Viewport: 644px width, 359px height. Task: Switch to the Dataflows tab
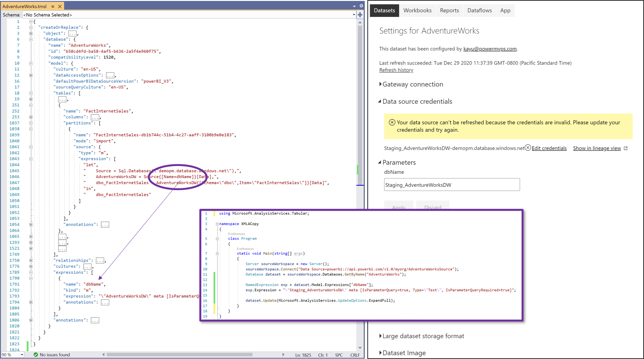click(x=479, y=10)
